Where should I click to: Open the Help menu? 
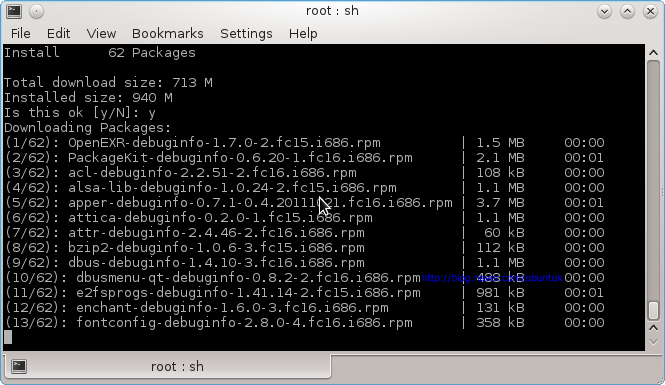303,33
